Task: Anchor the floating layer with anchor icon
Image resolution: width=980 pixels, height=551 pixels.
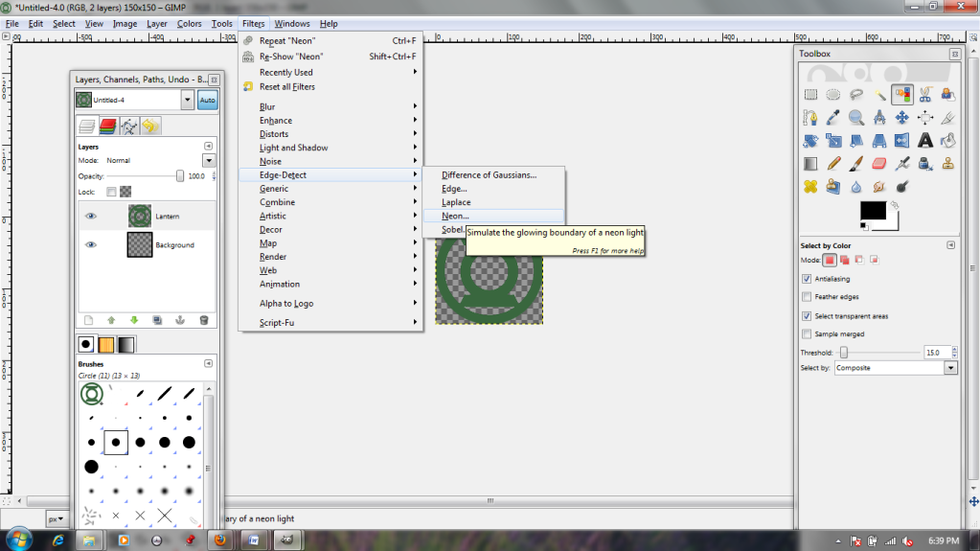Action: coord(180,320)
